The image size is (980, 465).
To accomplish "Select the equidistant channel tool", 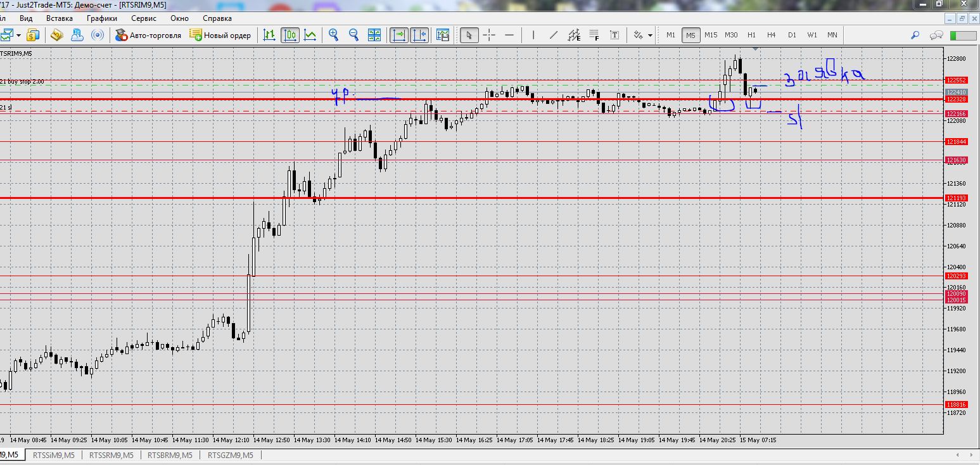I will [574, 35].
